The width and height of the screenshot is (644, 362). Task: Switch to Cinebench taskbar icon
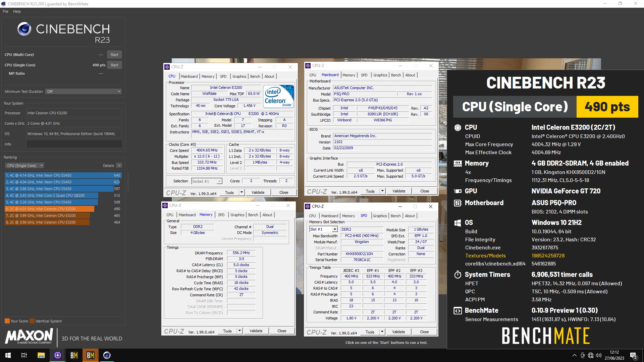(x=107, y=355)
